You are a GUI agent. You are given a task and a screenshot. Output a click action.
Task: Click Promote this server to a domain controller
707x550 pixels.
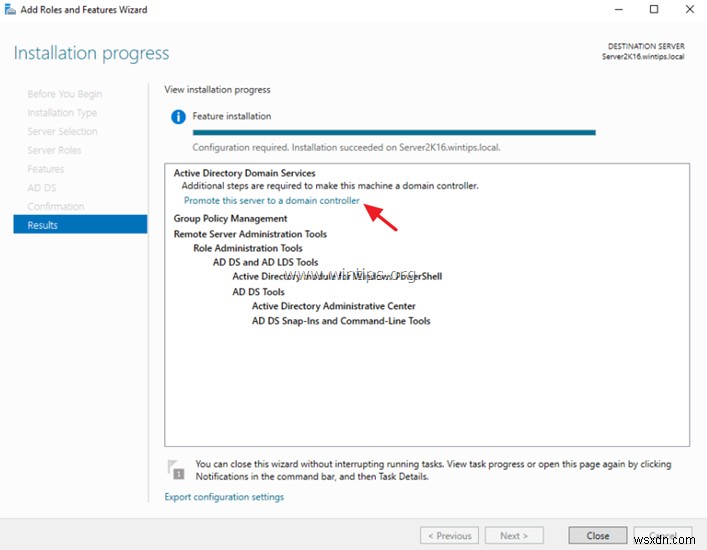coord(271,201)
